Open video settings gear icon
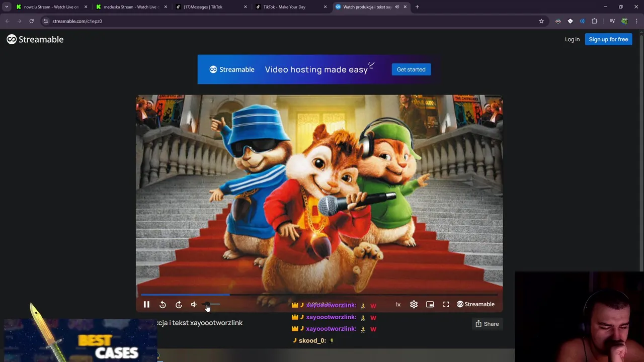 [x=414, y=304]
